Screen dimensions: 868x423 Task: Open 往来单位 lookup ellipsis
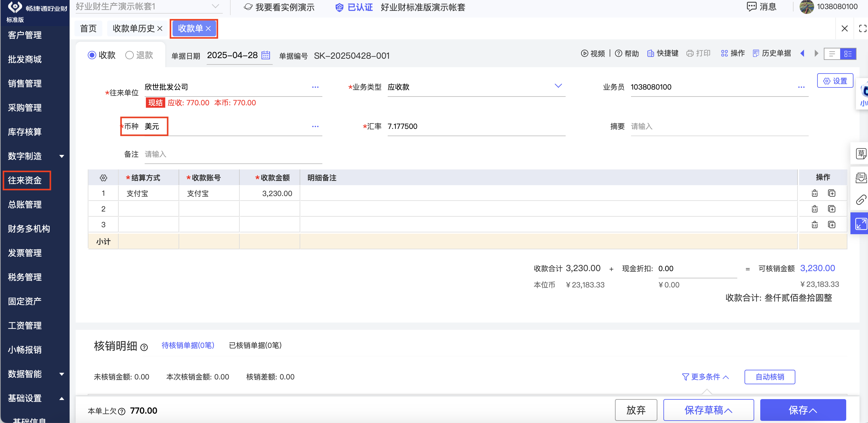coord(315,87)
